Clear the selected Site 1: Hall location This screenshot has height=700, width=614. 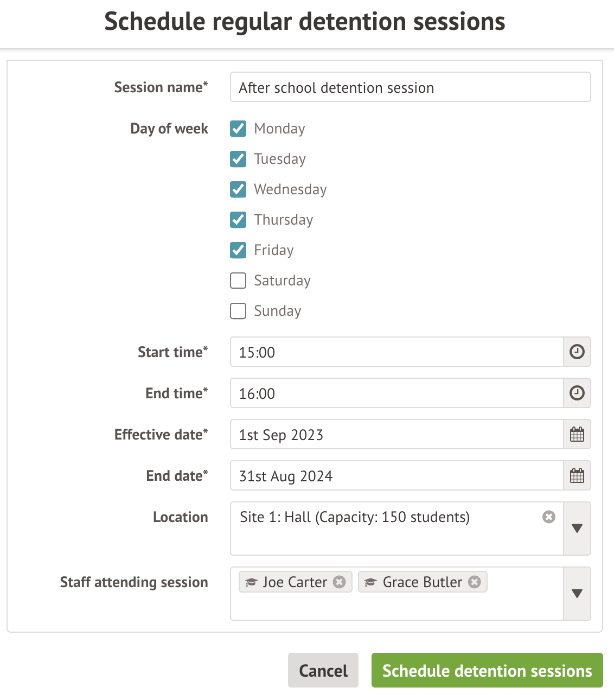coord(549,517)
